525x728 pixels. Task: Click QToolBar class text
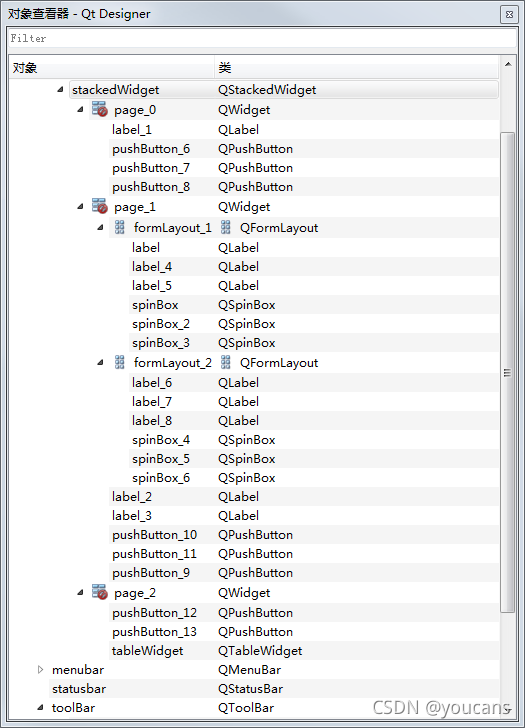246,708
